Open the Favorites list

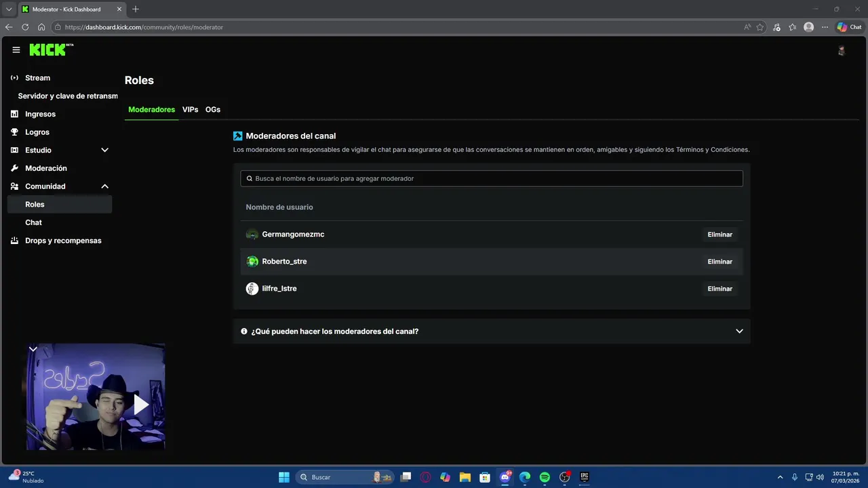(x=792, y=27)
